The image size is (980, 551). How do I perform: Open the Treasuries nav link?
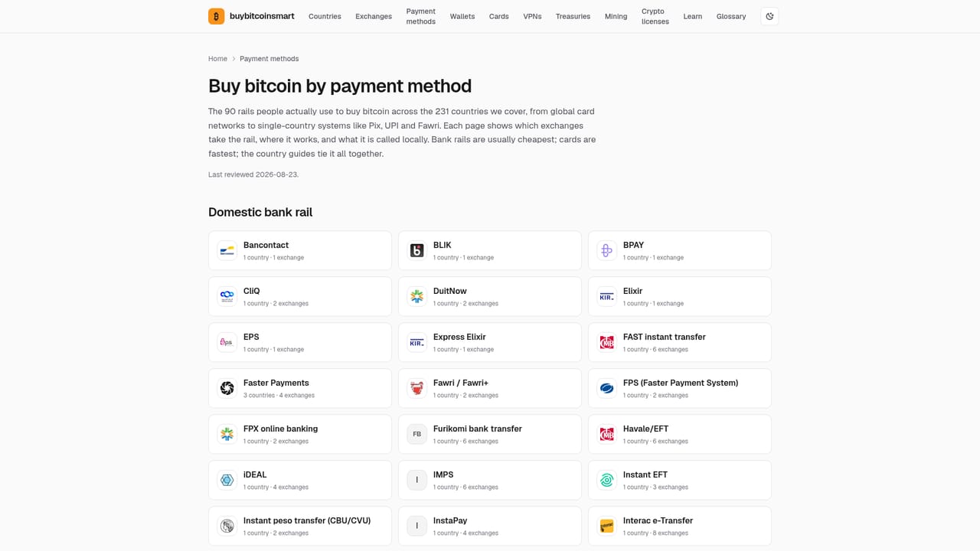pyautogui.click(x=573, y=16)
